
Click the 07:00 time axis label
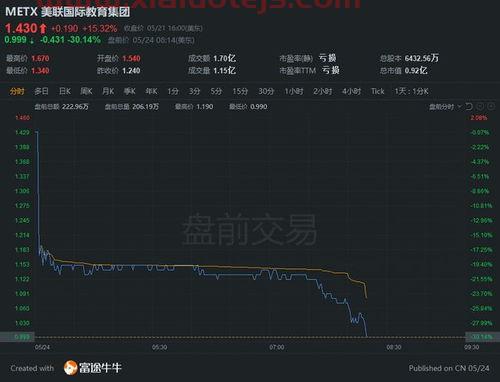tap(277, 347)
